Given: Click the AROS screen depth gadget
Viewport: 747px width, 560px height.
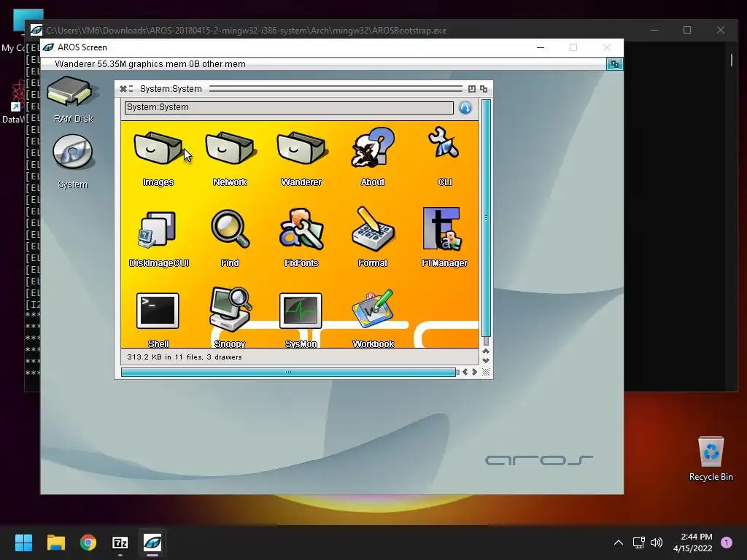Looking at the screenshot, I should pyautogui.click(x=614, y=64).
